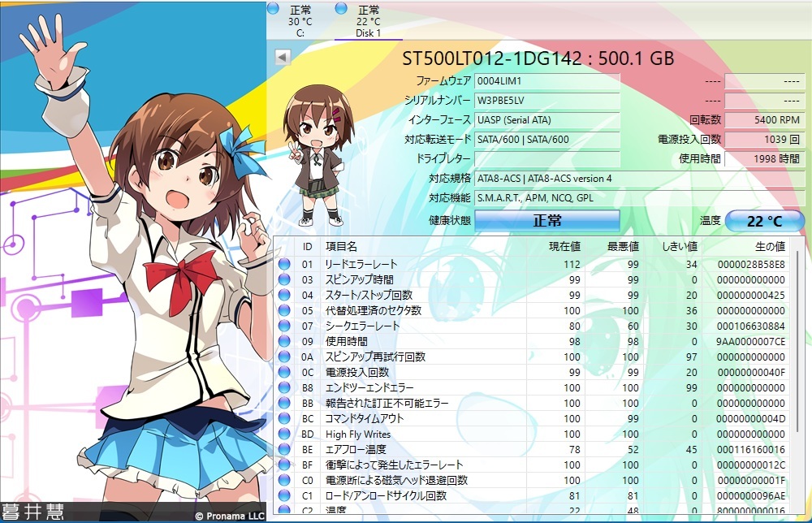Screen dimensions: 812x523
Task: Click threshold value 97 of spin-up retry row
Action: tap(691, 357)
